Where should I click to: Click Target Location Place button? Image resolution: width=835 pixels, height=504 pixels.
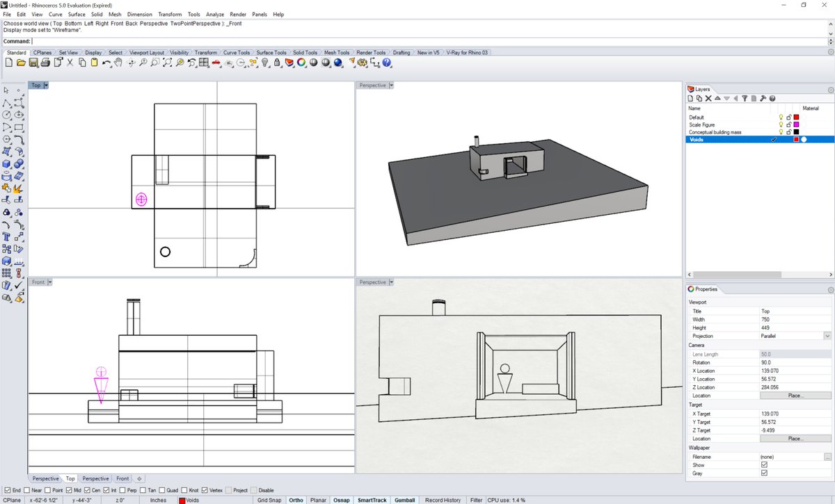795,439
